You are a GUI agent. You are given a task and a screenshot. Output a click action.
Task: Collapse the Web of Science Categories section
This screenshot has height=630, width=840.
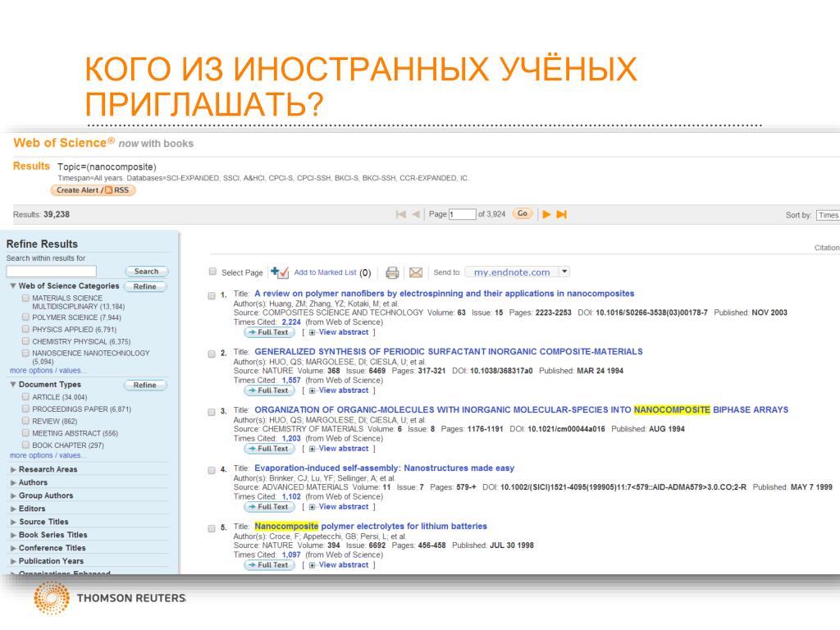13,286
